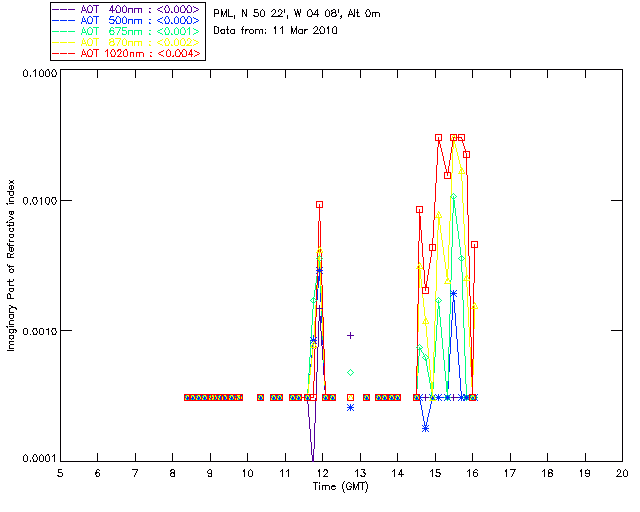Click the AOT 400nm legend entry
Viewport: 640px width, 512px height.
click(x=127, y=9)
